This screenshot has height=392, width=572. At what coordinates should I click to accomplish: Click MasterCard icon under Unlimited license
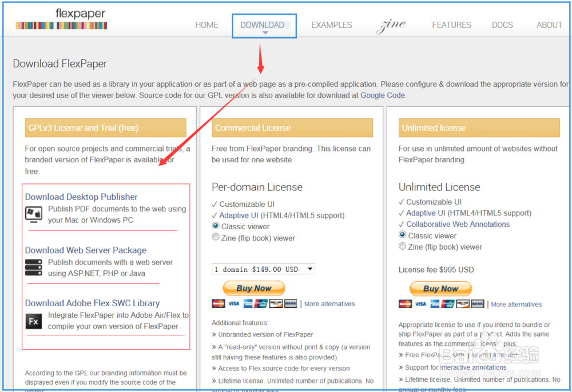(x=406, y=304)
